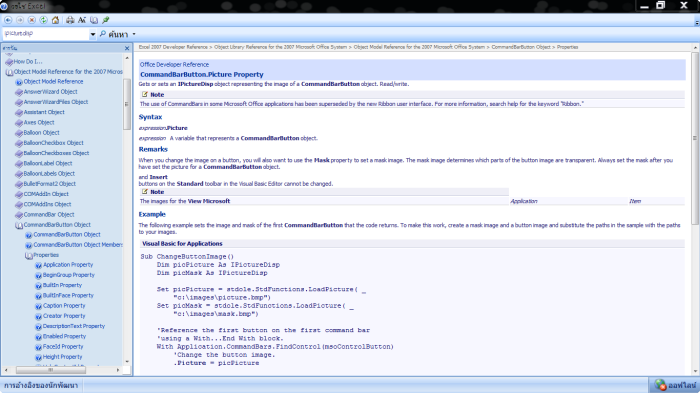700x393 pixels.
Task: Open the DescriptionText Property topic
Action: pyautogui.click(x=74, y=327)
